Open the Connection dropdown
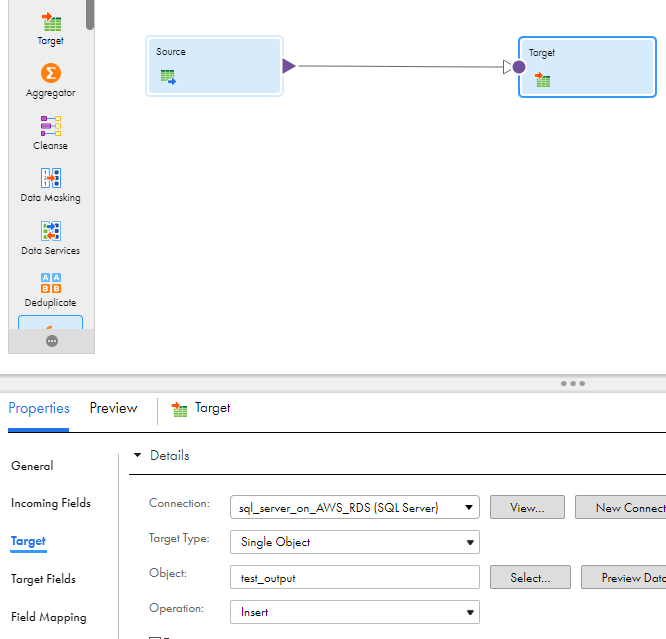The width and height of the screenshot is (666, 639). coord(355,507)
